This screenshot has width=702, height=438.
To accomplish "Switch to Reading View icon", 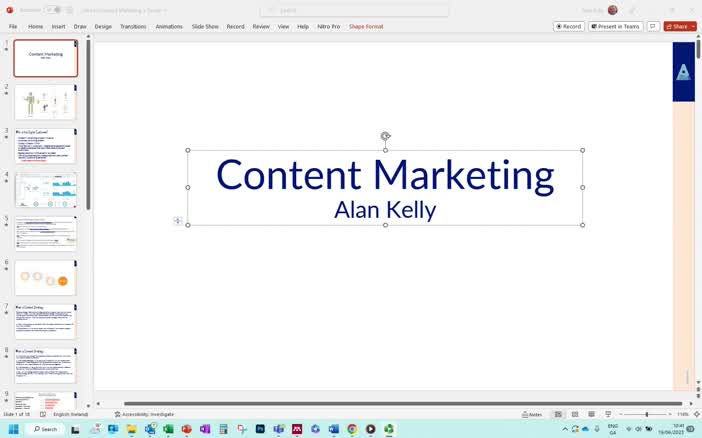I will (591, 414).
